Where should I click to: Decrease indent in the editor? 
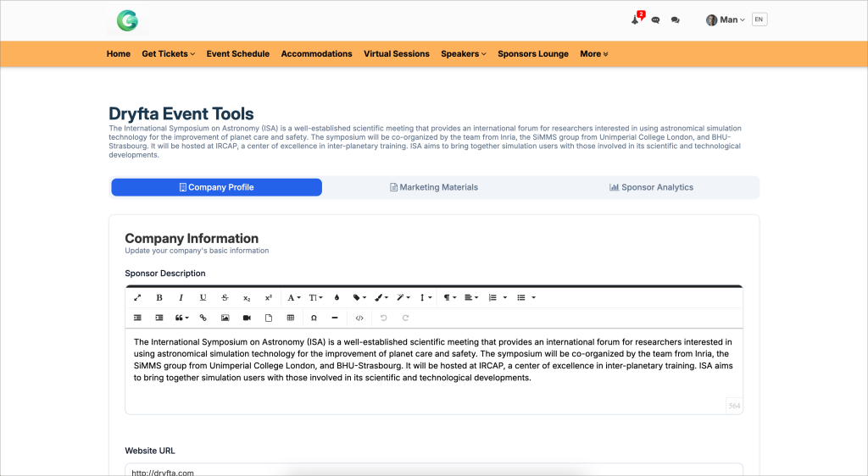tap(137, 318)
